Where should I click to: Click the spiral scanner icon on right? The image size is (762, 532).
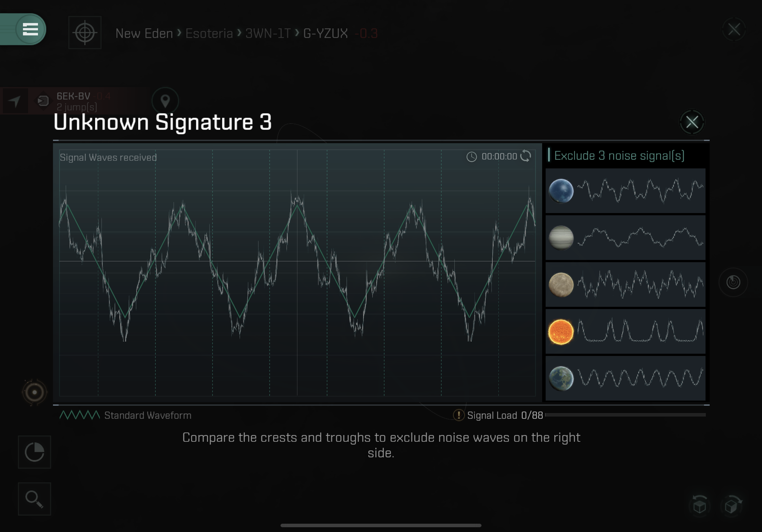coord(733,282)
